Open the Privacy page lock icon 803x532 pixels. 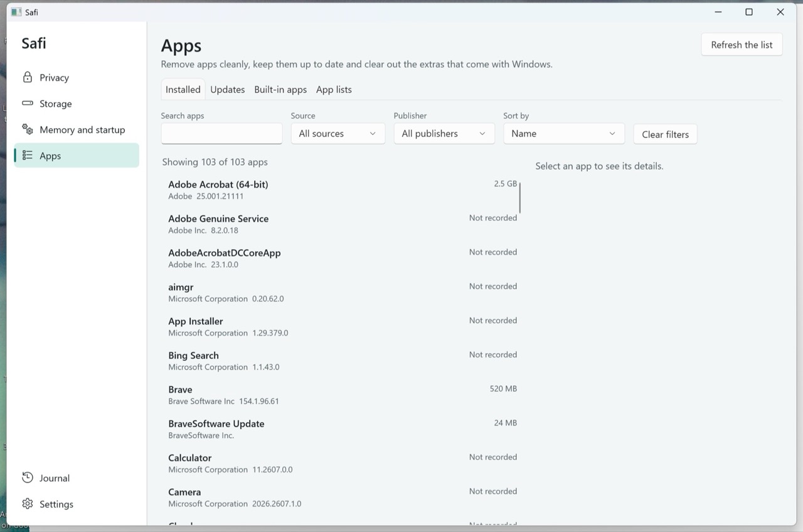(28, 77)
